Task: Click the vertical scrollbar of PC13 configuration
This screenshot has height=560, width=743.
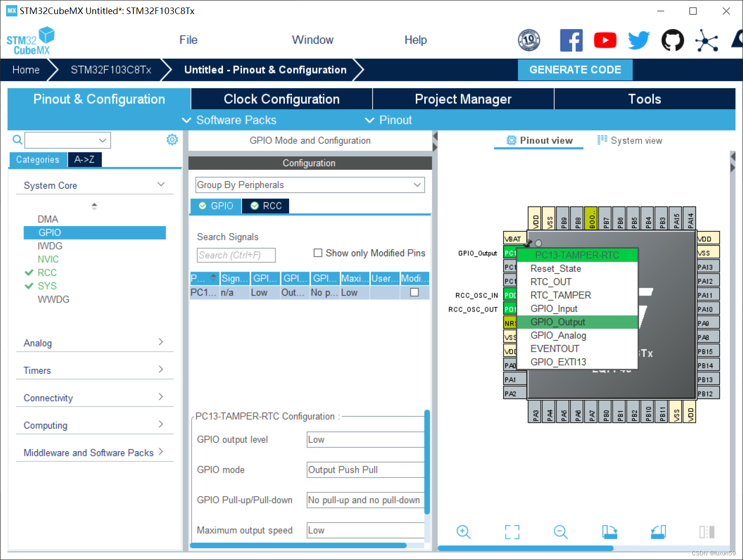Action: (x=427, y=462)
